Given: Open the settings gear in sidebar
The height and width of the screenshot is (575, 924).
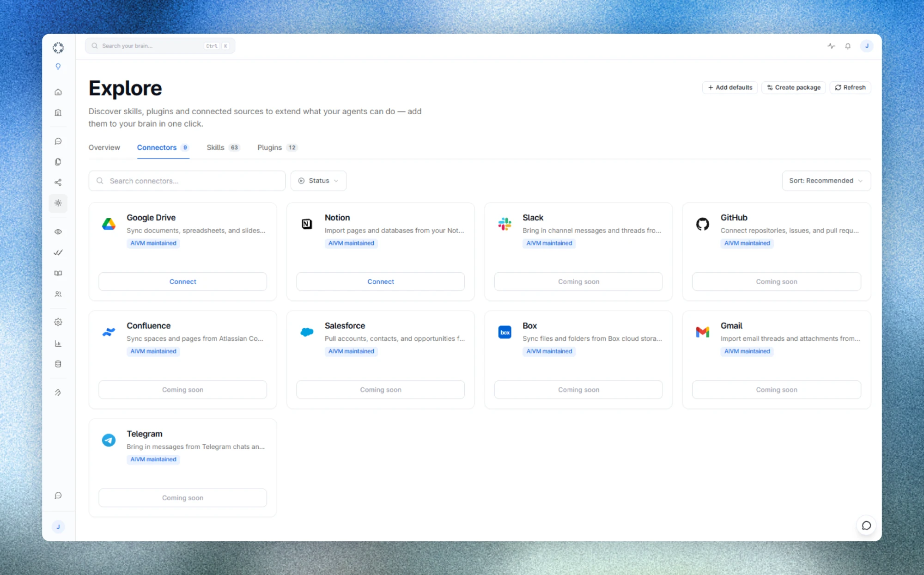Looking at the screenshot, I should click(x=58, y=322).
